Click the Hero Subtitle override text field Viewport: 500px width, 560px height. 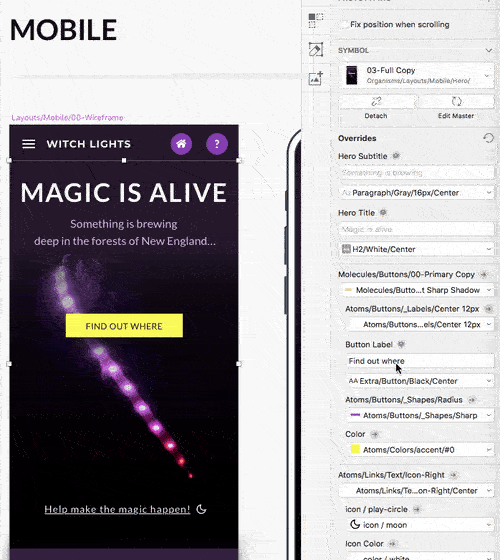416,173
